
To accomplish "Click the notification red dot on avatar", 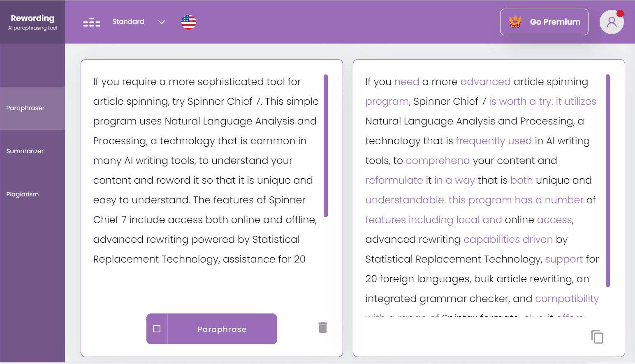I will point(620,14).
